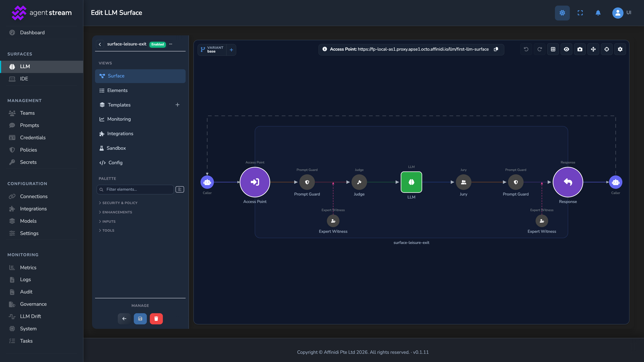This screenshot has height=362, width=644.
Task: Open Credentials page
Action: click(42, 138)
